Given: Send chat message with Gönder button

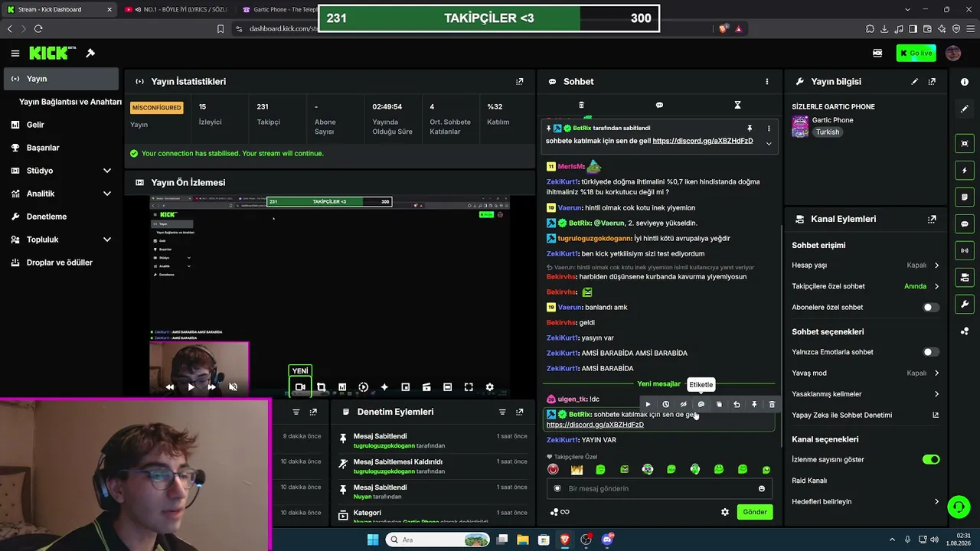Looking at the screenshot, I should (755, 512).
